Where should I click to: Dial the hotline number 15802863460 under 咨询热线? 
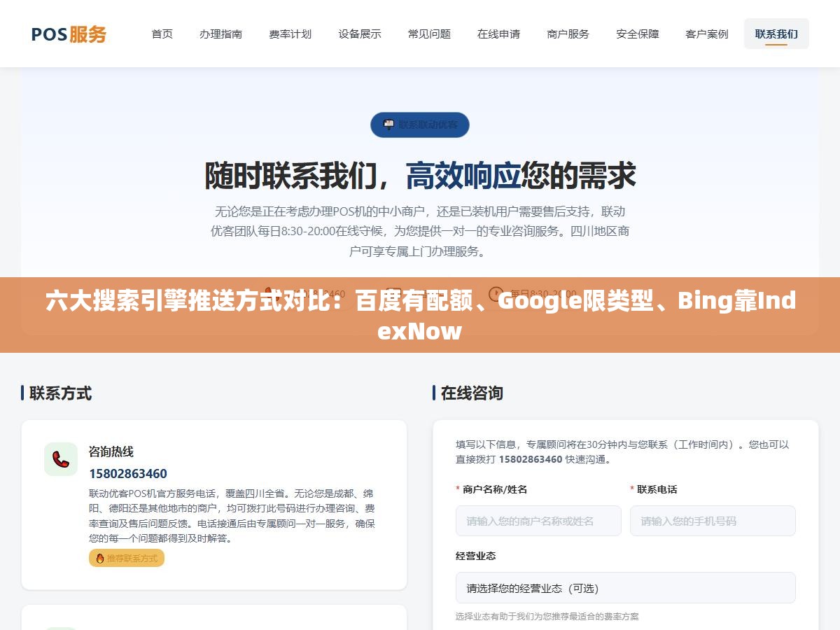point(128,474)
